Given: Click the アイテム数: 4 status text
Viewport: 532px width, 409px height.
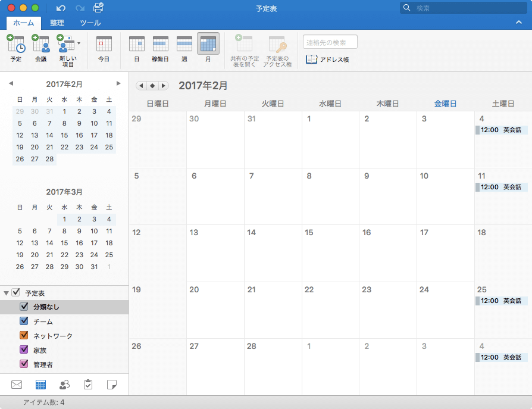Looking at the screenshot, I should [x=44, y=402].
